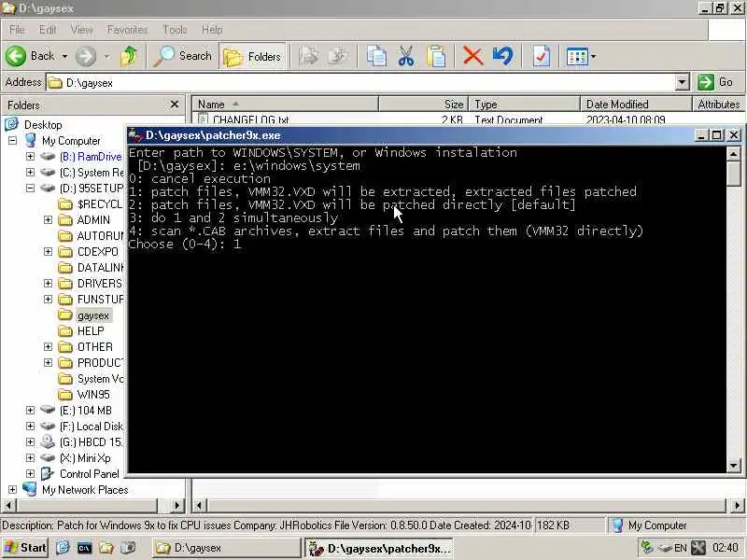747x560 pixels.
Task: Open the Favorites menu
Action: coord(127,30)
